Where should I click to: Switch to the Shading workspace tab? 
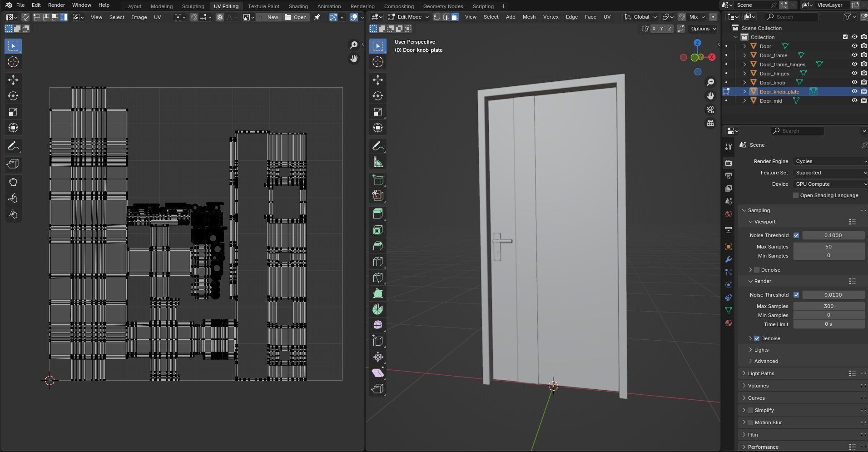pyautogui.click(x=298, y=6)
